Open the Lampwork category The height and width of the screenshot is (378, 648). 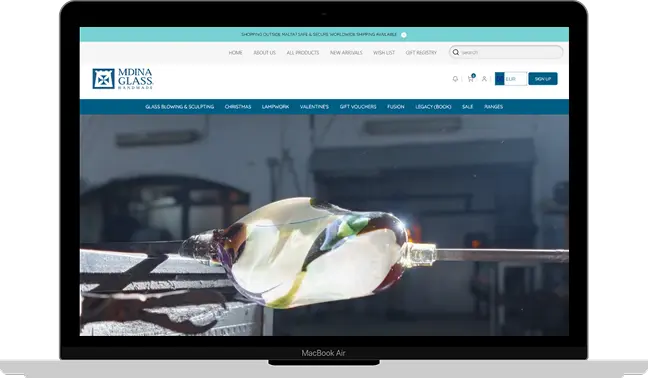tap(275, 107)
